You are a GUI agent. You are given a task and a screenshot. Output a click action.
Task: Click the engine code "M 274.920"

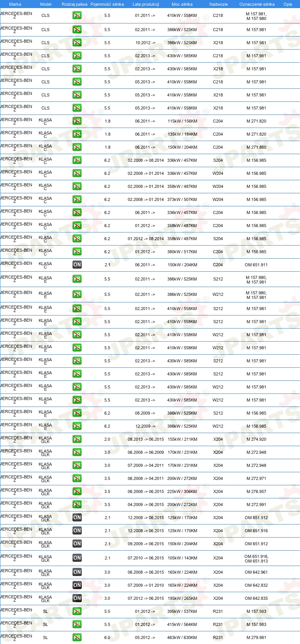tap(256, 439)
